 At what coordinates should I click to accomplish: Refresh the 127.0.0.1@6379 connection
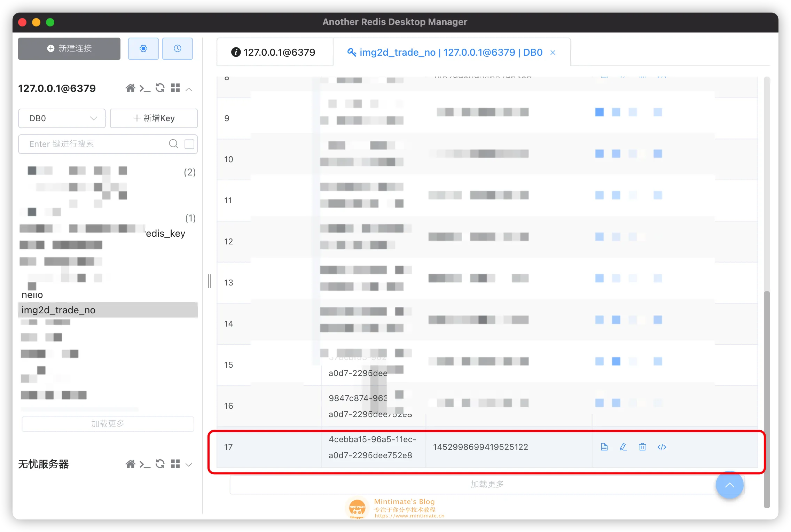160,88
